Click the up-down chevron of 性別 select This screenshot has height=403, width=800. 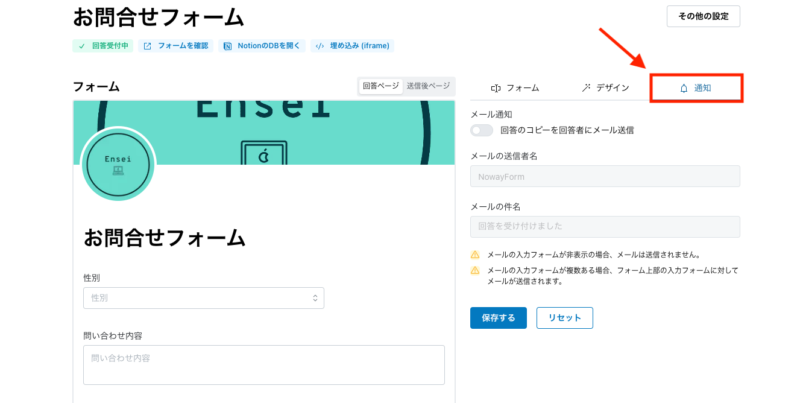coord(315,298)
